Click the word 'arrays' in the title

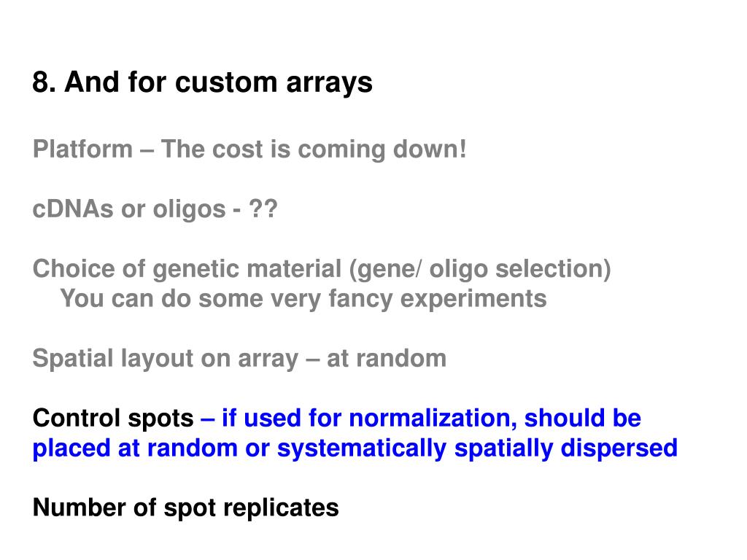tap(329, 84)
